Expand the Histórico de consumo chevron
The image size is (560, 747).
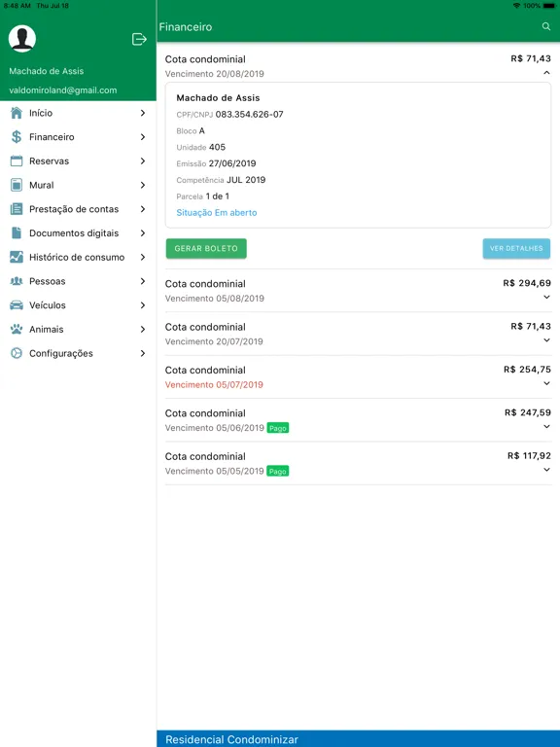(x=143, y=257)
